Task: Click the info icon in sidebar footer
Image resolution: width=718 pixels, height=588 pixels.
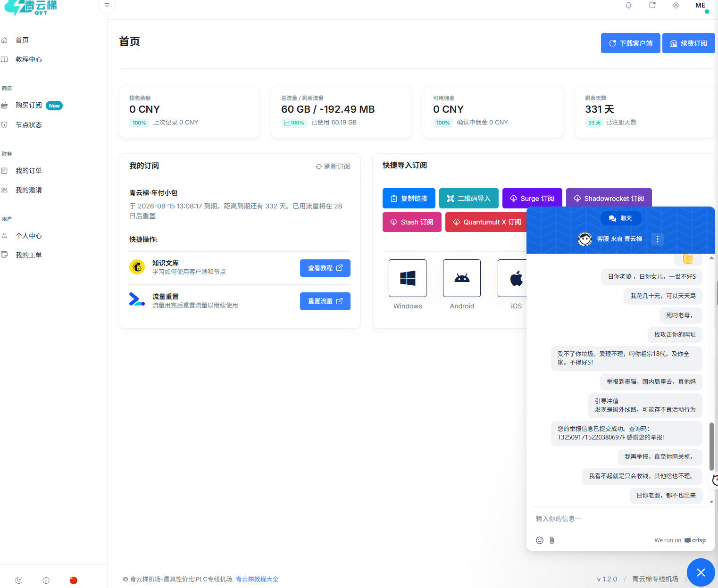Action: pyautogui.click(x=46, y=580)
